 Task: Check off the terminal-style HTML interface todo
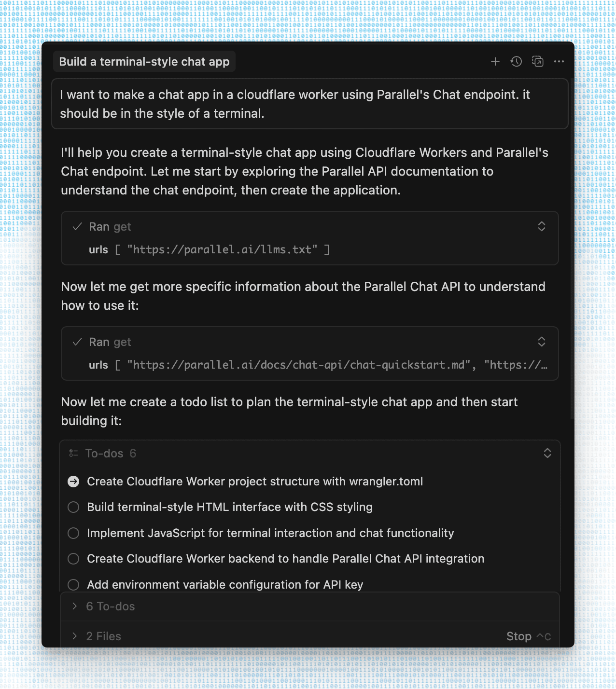(x=73, y=507)
